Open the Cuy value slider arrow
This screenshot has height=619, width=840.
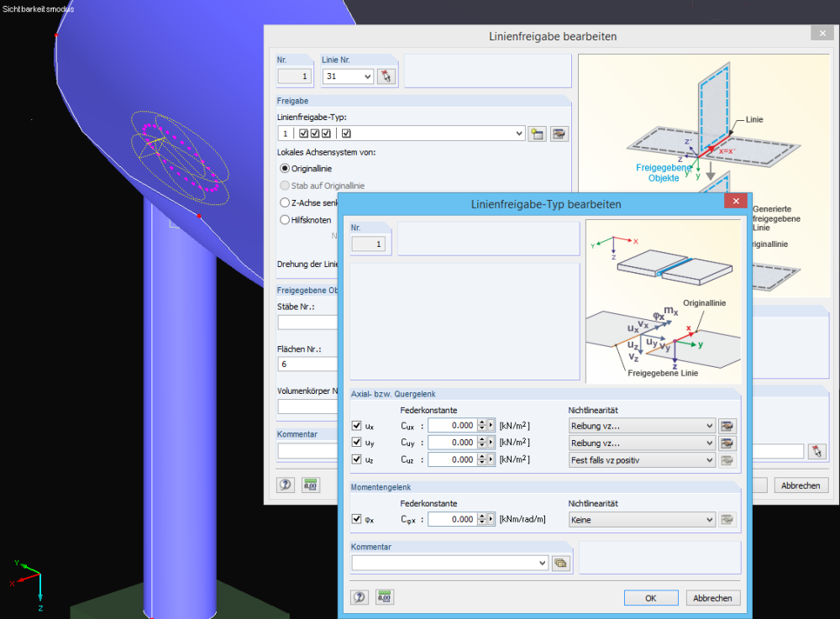(491, 443)
